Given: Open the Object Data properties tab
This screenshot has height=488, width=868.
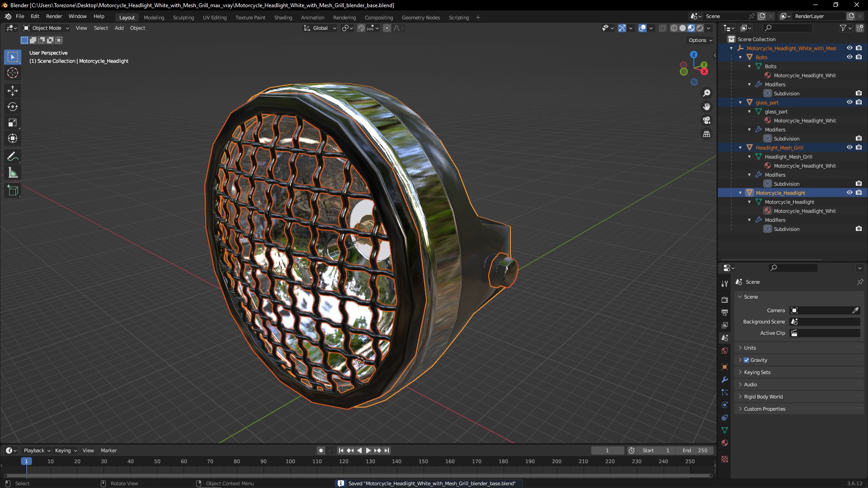Looking at the screenshot, I should [725, 430].
